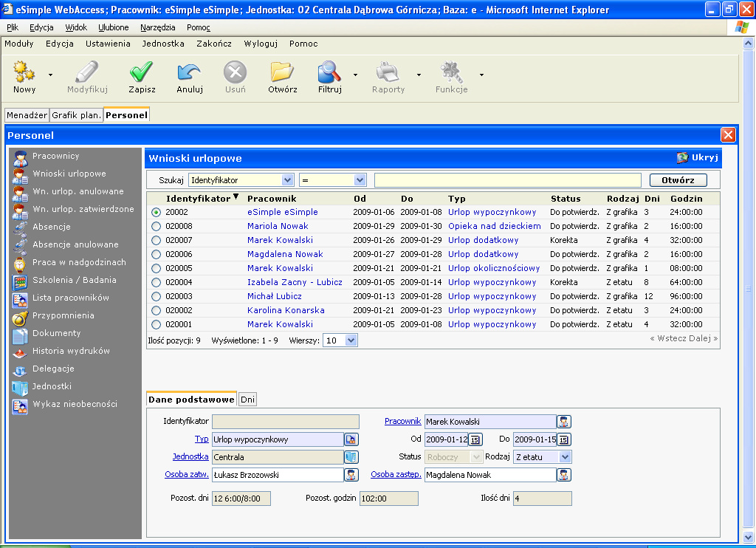Click the person icon beside Osoba zatw. field
Screen dimensions: 756x548
pyautogui.click(x=351, y=475)
